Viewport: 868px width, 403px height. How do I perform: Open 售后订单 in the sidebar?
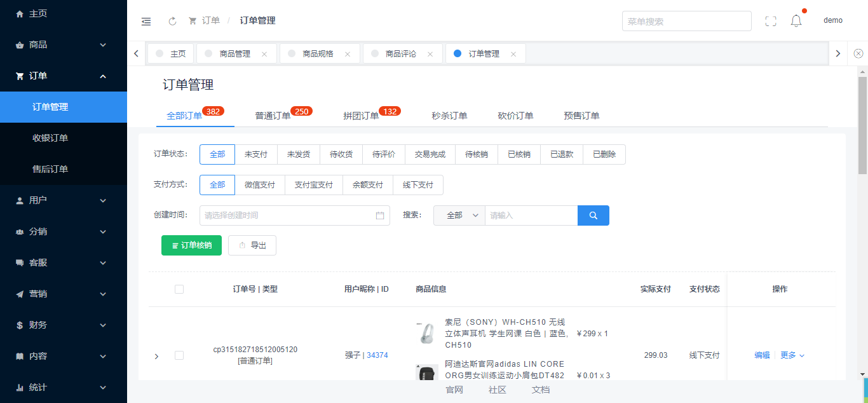pyautogui.click(x=50, y=169)
